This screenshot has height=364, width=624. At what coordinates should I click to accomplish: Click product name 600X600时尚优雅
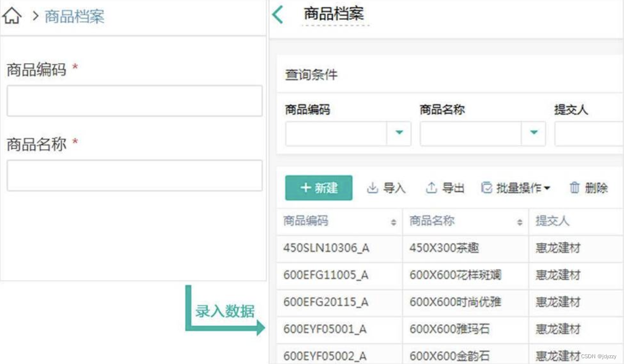(x=455, y=302)
